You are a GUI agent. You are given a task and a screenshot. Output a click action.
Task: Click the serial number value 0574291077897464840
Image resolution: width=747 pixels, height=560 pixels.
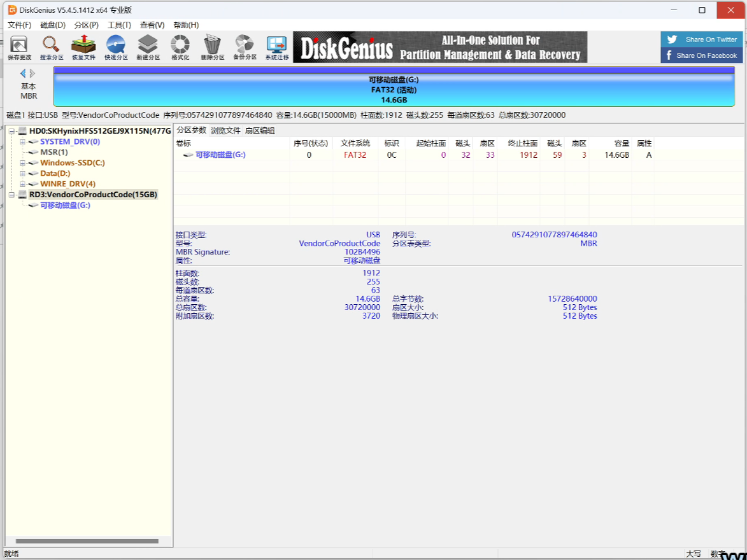coord(554,235)
